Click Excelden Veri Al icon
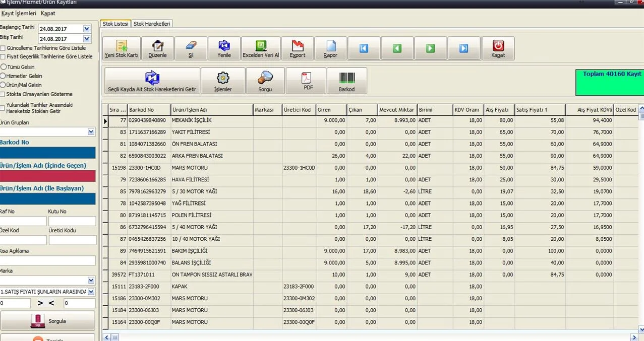 tap(260, 46)
